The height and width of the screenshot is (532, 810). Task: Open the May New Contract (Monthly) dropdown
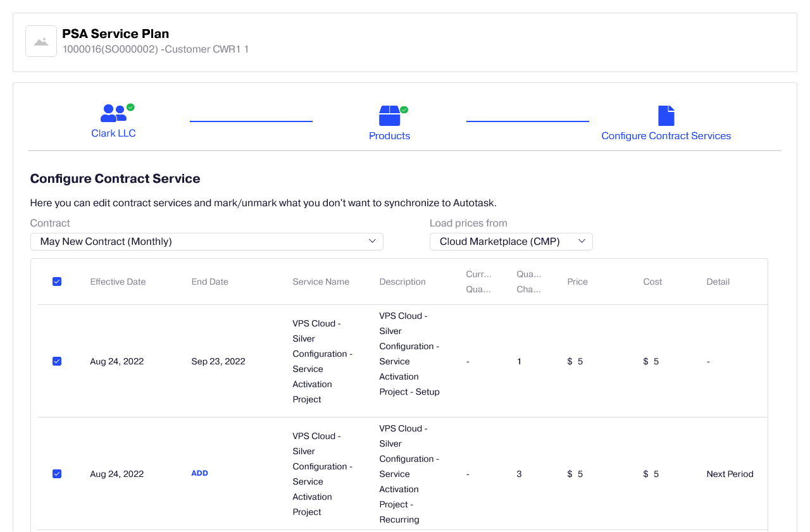pyautogui.click(x=207, y=241)
